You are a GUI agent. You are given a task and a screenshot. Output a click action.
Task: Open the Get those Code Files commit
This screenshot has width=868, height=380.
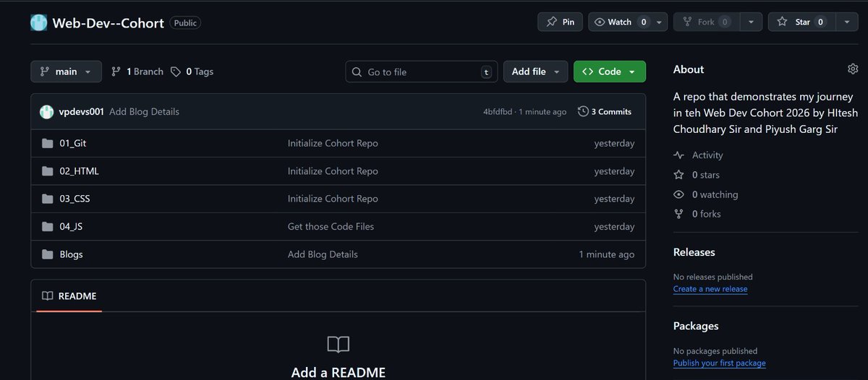331,226
